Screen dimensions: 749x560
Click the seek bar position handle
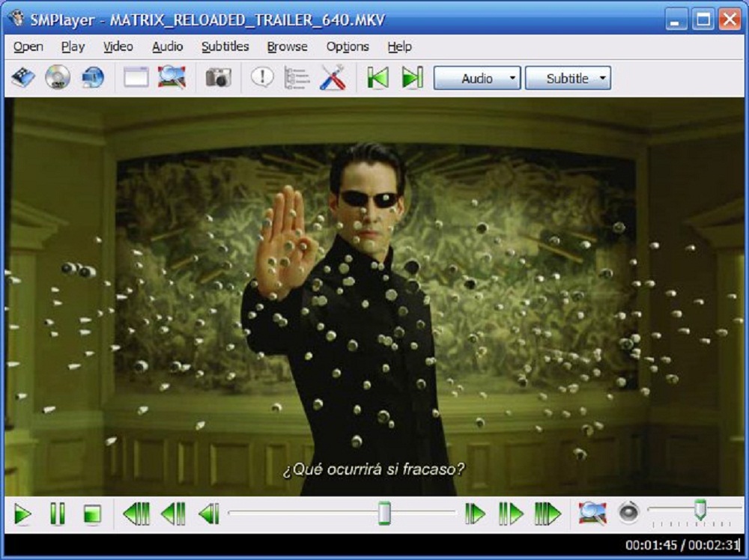click(x=384, y=514)
